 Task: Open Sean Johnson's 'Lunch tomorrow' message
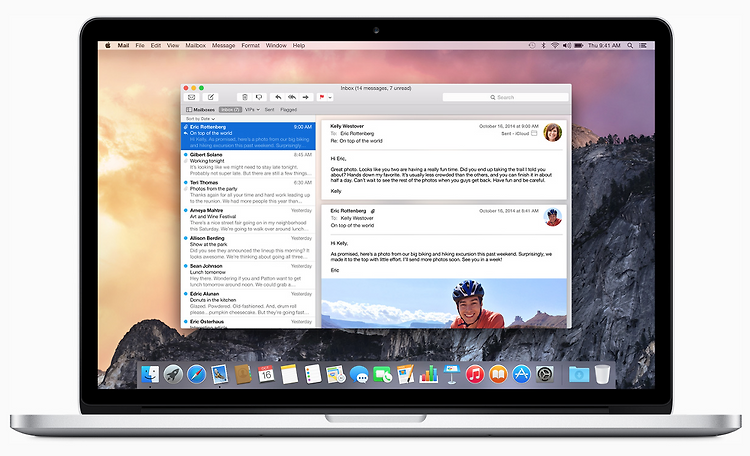pos(248,275)
